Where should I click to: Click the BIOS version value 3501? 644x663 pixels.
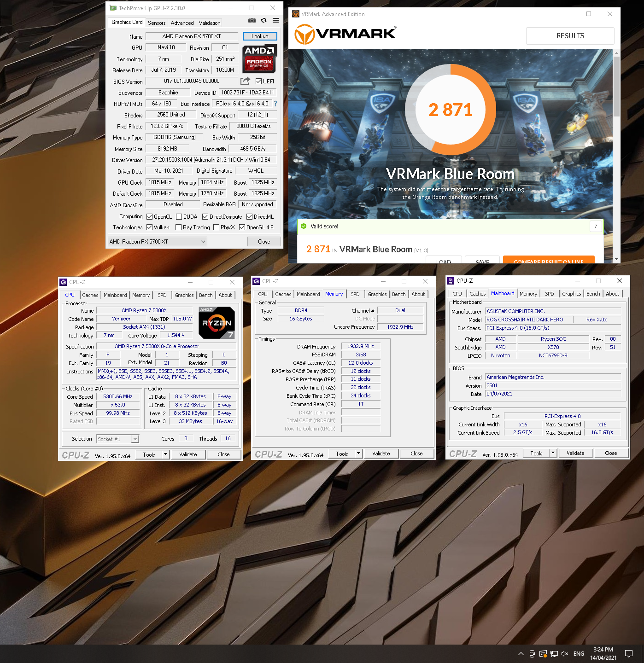pyautogui.click(x=553, y=385)
